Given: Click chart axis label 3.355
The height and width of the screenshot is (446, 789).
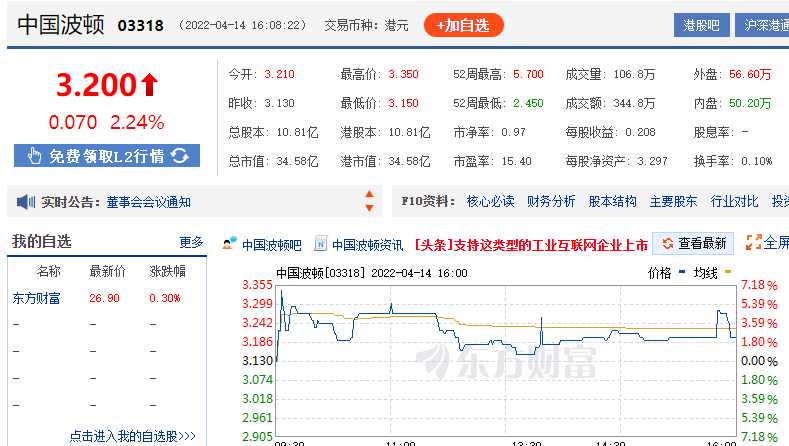Looking at the screenshot, I should 257,285.
